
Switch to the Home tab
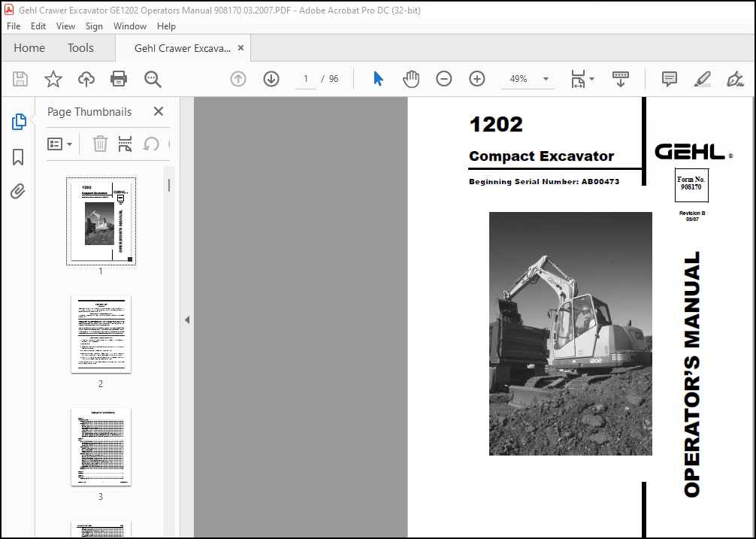coord(29,47)
